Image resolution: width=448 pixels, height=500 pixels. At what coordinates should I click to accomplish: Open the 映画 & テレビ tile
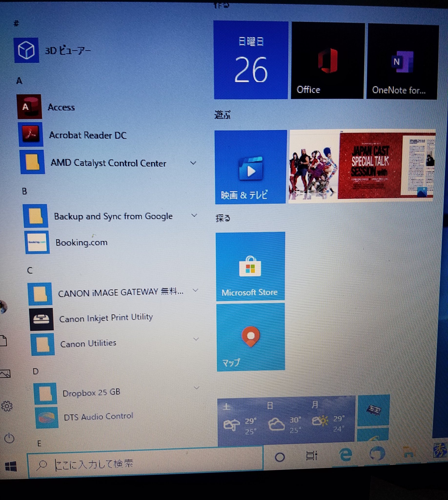point(251,167)
